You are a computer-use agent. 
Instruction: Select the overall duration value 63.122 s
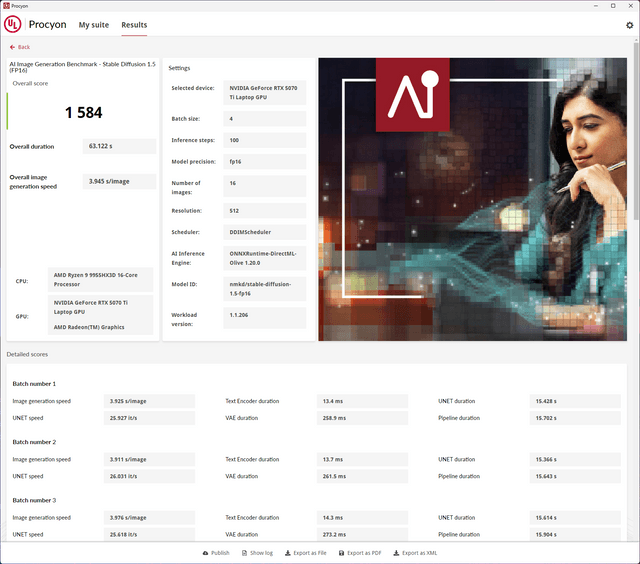tap(119, 146)
